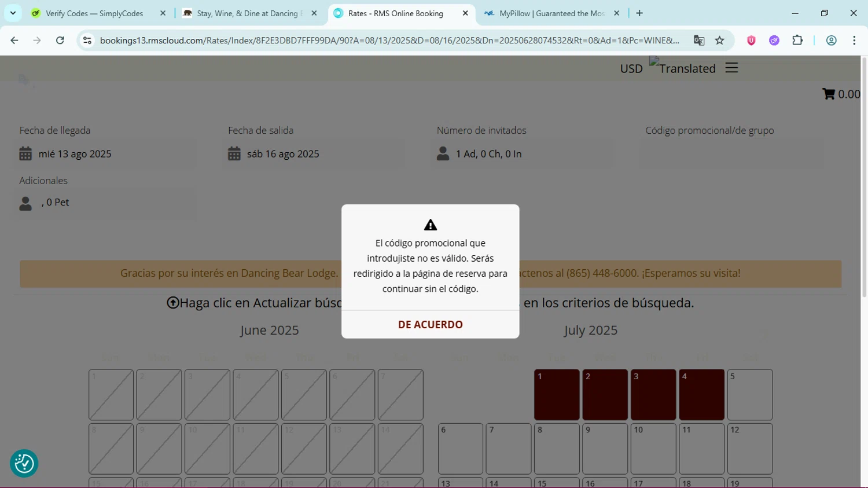This screenshot has width=868, height=488.
Task: Click the address bar URL
Action: click(x=389, y=41)
